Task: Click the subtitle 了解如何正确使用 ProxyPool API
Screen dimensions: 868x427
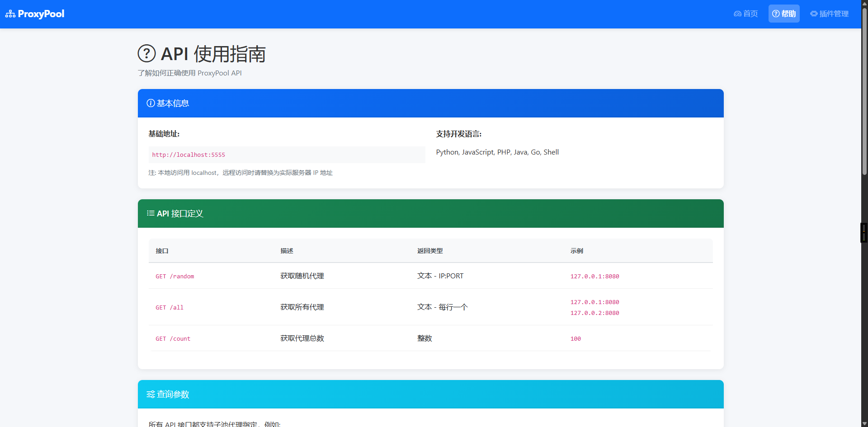Action: click(x=190, y=73)
